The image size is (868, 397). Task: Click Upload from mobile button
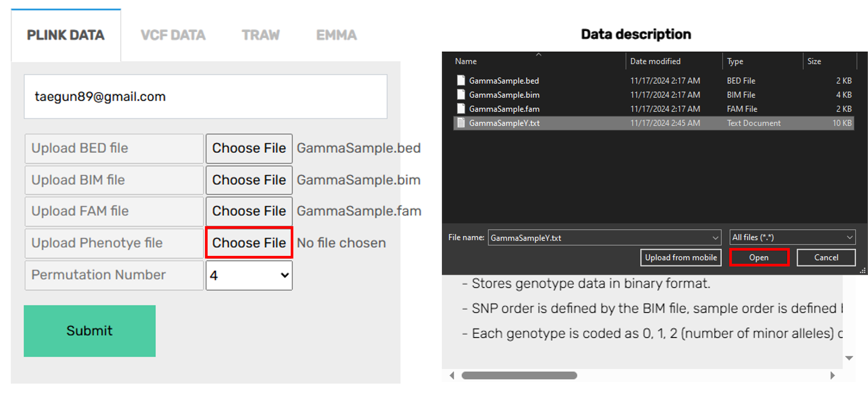[681, 258]
